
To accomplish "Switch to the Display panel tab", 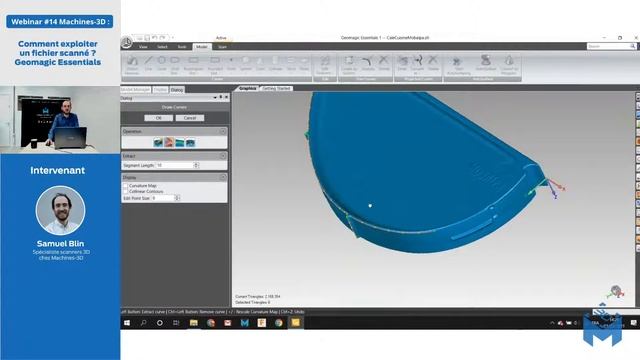I will tap(160, 89).
